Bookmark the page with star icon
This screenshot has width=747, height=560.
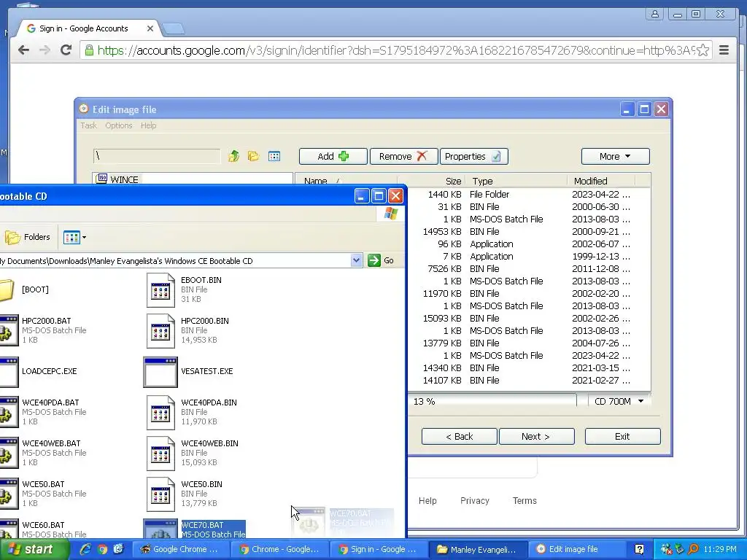tap(703, 50)
